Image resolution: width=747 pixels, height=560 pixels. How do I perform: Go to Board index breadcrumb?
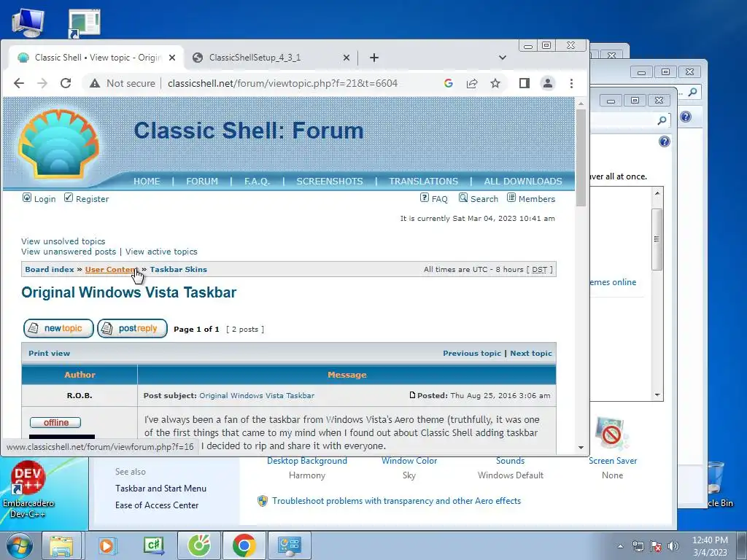[50, 270]
